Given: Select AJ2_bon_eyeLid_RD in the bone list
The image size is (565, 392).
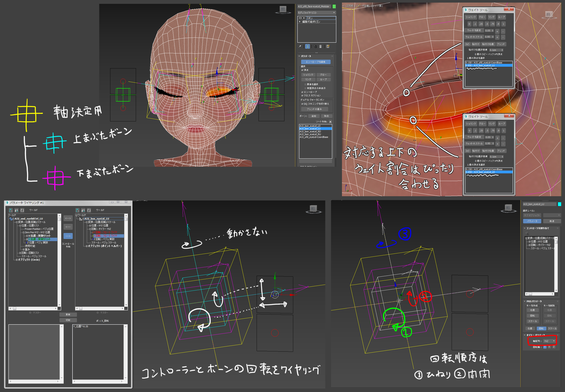Looking at the screenshot, I should 315,131.
